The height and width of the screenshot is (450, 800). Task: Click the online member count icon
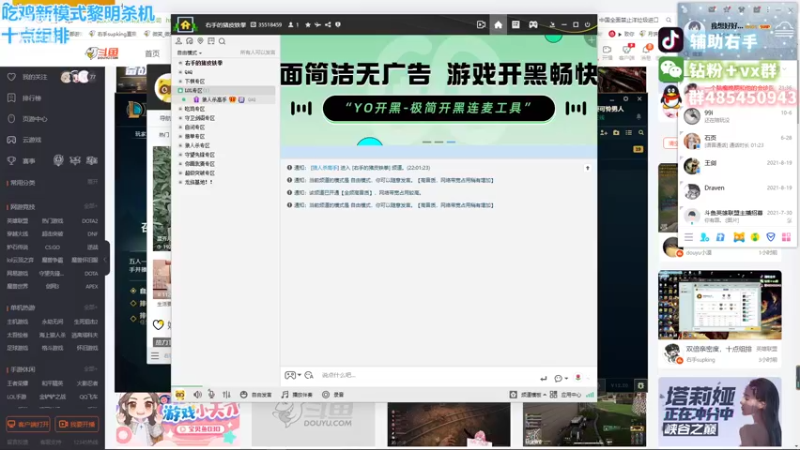tap(293, 24)
